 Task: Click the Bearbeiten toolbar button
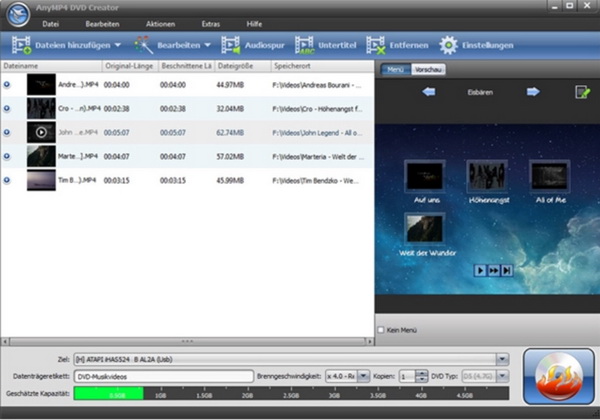[x=178, y=45]
